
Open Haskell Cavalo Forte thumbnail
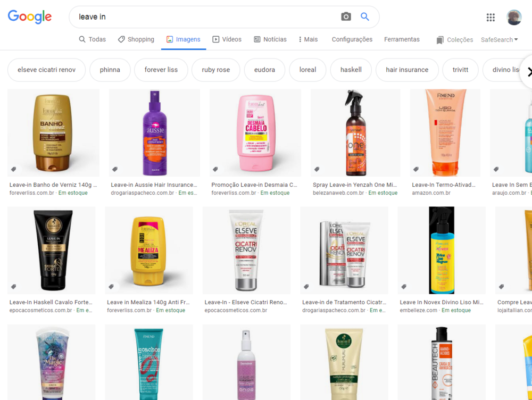(x=52, y=251)
